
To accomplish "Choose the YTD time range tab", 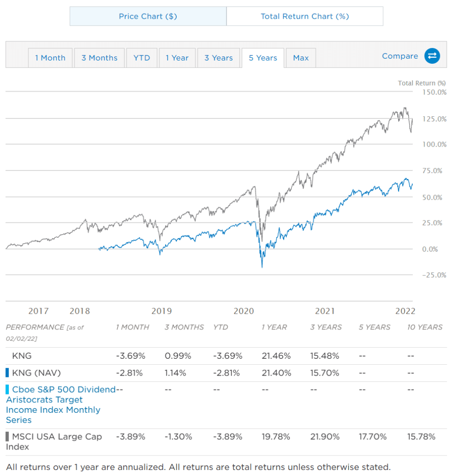I will (142, 58).
